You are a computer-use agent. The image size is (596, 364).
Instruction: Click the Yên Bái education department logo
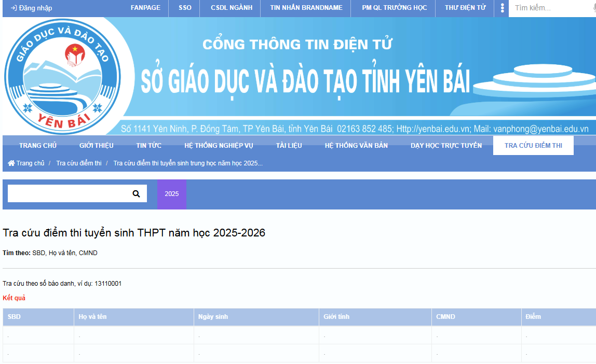pos(62,77)
